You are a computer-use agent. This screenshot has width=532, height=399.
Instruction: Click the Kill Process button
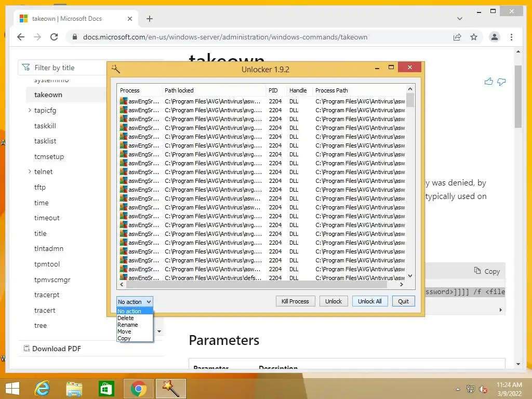(295, 301)
